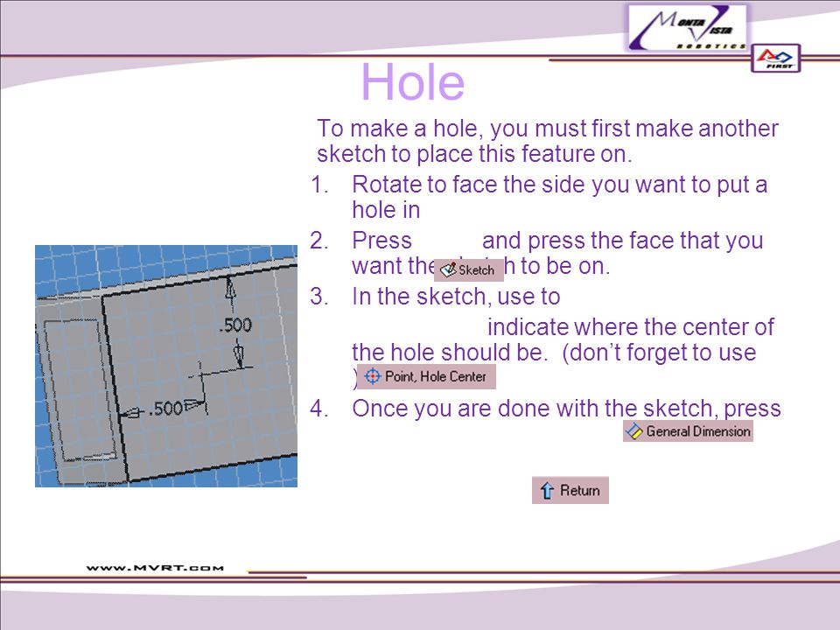Click the text "To make a hole, you must first"

[x=474, y=129]
